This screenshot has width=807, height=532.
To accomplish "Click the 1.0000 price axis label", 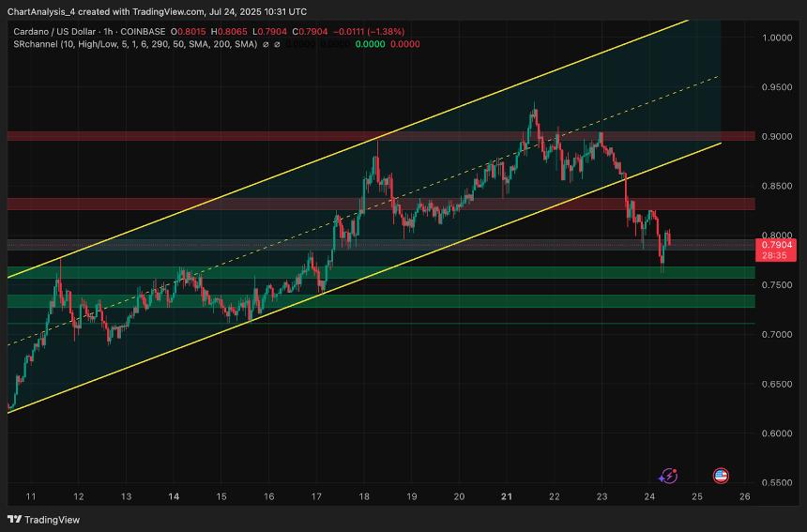I will pyautogui.click(x=776, y=38).
